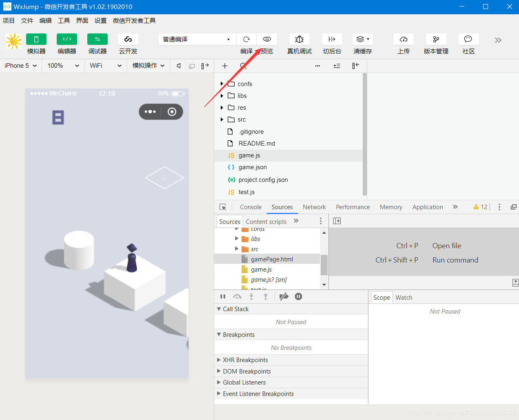
Task: Click the WeChat mini-program menu dots
Action: point(150,112)
